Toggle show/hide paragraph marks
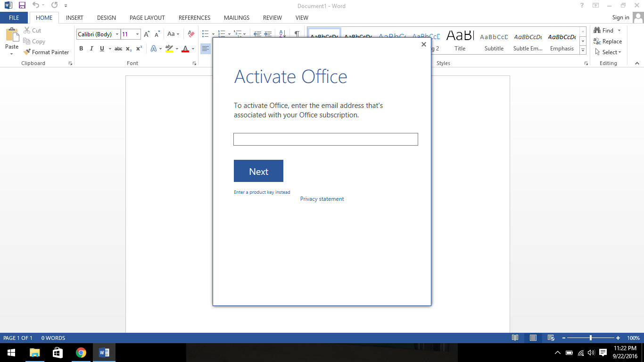 coord(297,34)
